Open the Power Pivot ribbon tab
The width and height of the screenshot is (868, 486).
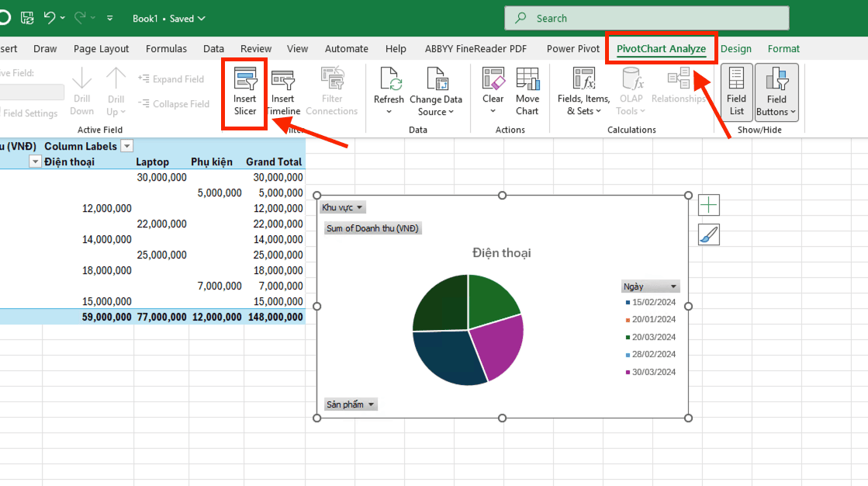pyautogui.click(x=572, y=48)
